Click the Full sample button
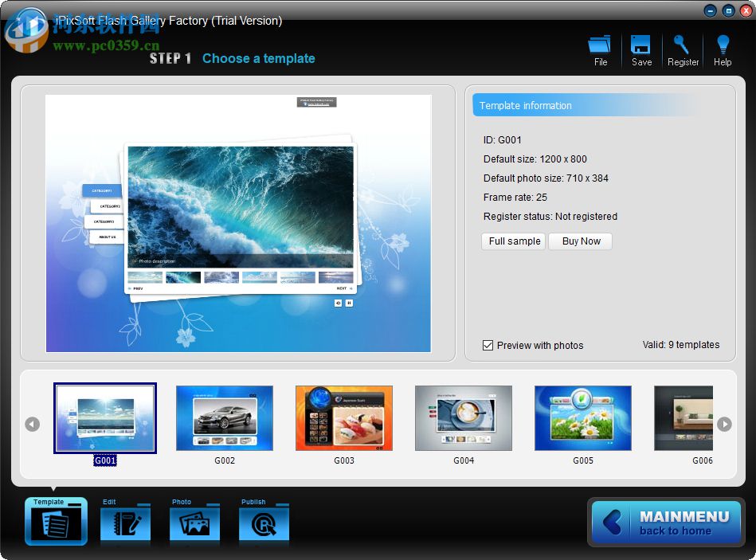The image size is (756, 560). tap(513, 241)
